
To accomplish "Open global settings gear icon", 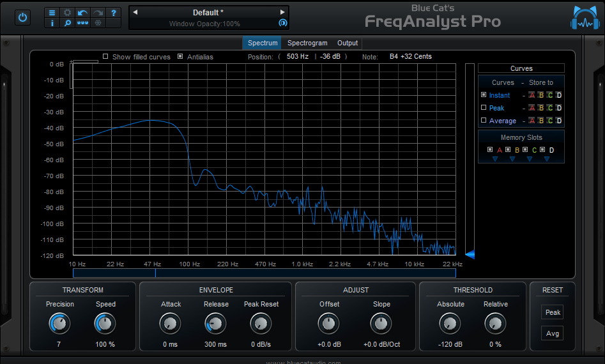I will pyautogui.click(x=67, y=13).
